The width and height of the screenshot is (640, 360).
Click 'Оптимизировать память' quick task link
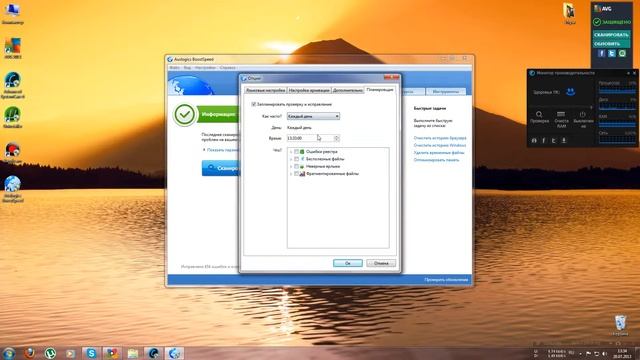coord(436,160)
